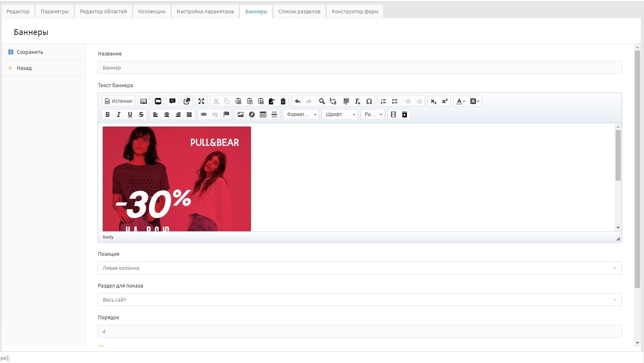Open the text color picker
This screenshot has width=644, height=363.
click(x=460, y=101)
